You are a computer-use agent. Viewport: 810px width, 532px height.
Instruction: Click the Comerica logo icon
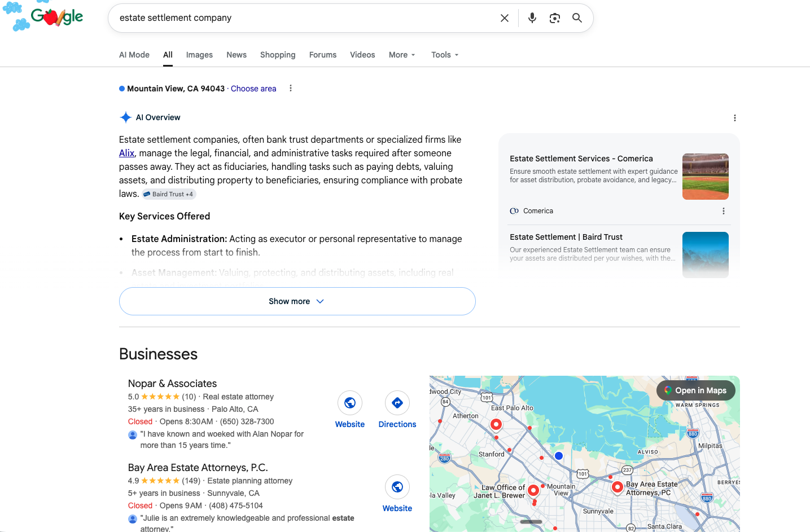[514, 211]
